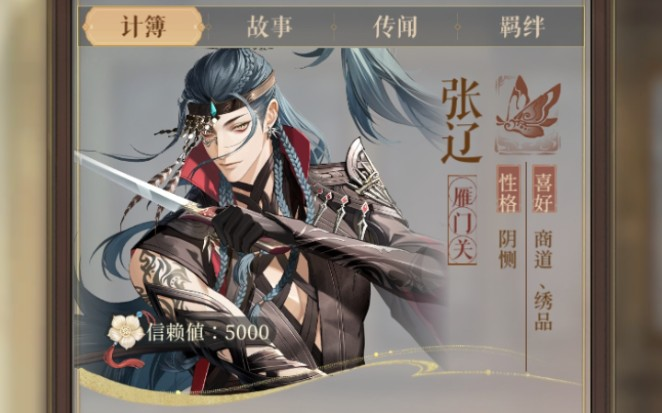This screenshot has width=662, height=413.
Task: Click the 绣品 preference text
Action: click(x=543, y=311)
